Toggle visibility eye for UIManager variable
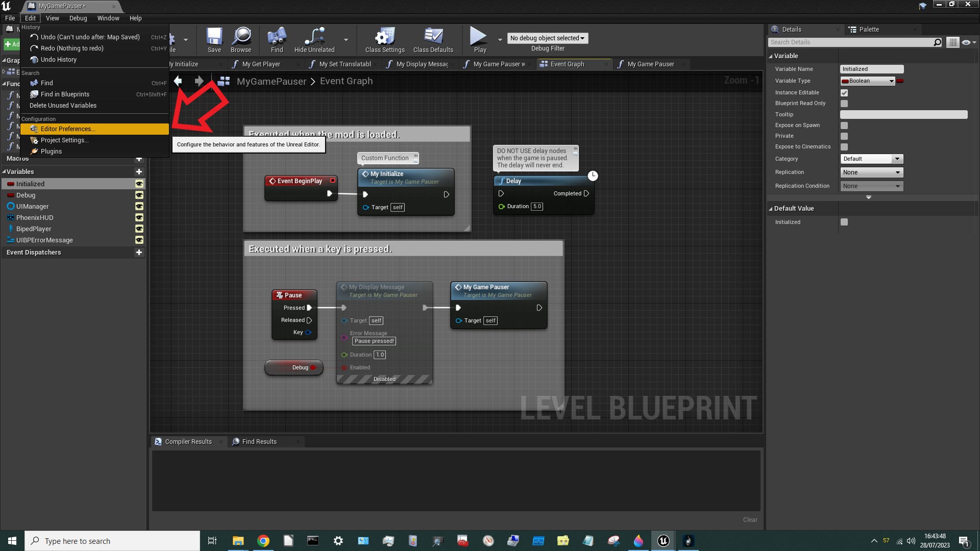The width and height of the screenshot is (980, 551). (139, 206)
